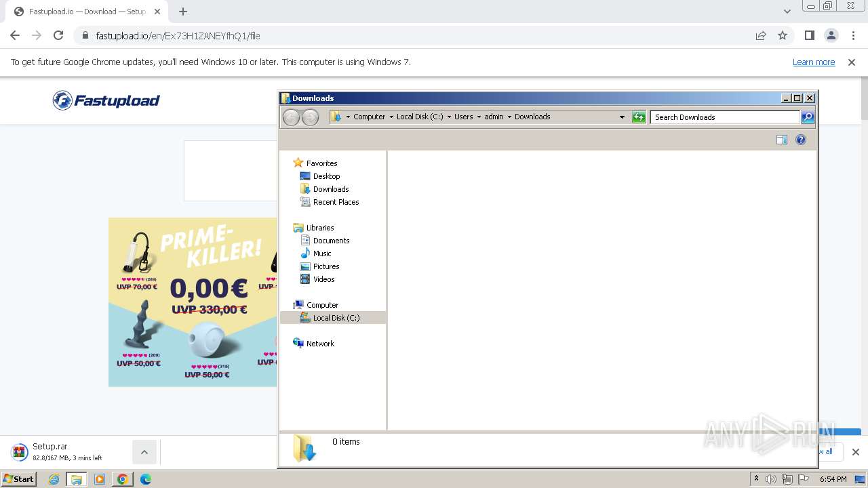
Task: Share this page icon in address bar
Action: pyautogui.click(x=761, y=35)
